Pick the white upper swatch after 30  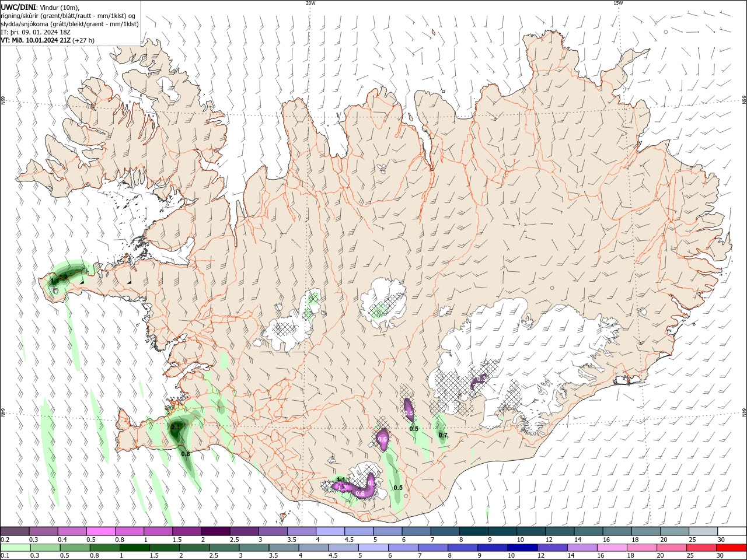pos(732,531)
